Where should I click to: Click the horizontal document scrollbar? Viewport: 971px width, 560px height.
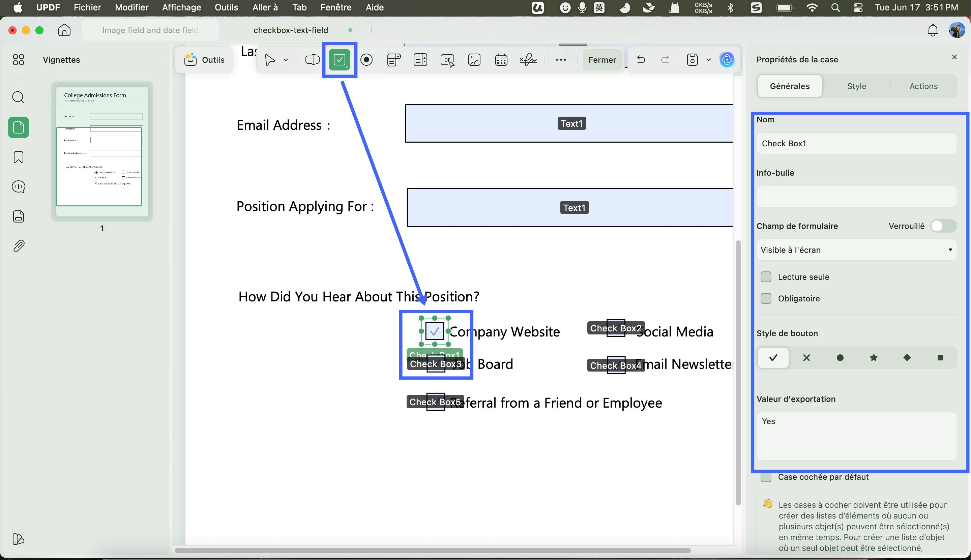pyautogui.click(x=432, y=550)
